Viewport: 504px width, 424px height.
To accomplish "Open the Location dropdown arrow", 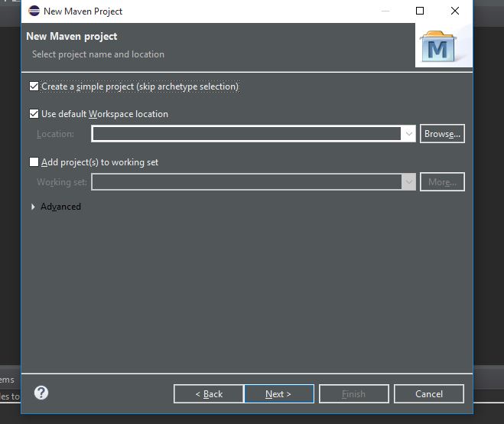I will pos(408,133).
